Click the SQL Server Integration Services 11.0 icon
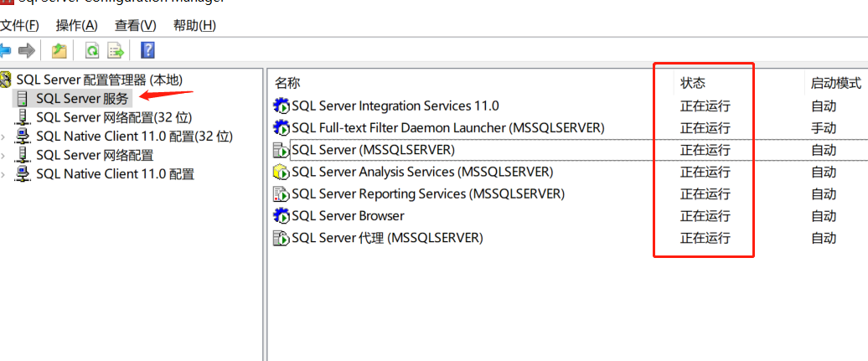 click(x=282, y=106)
